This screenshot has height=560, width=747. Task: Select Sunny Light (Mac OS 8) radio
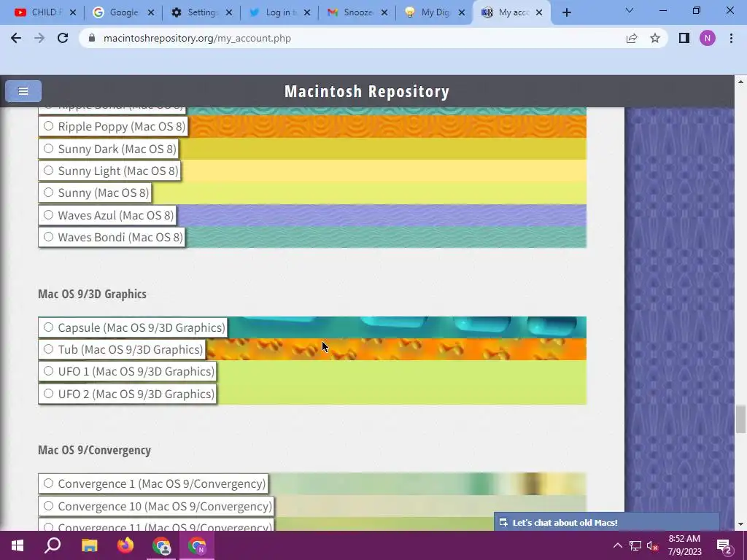(48, 171)
